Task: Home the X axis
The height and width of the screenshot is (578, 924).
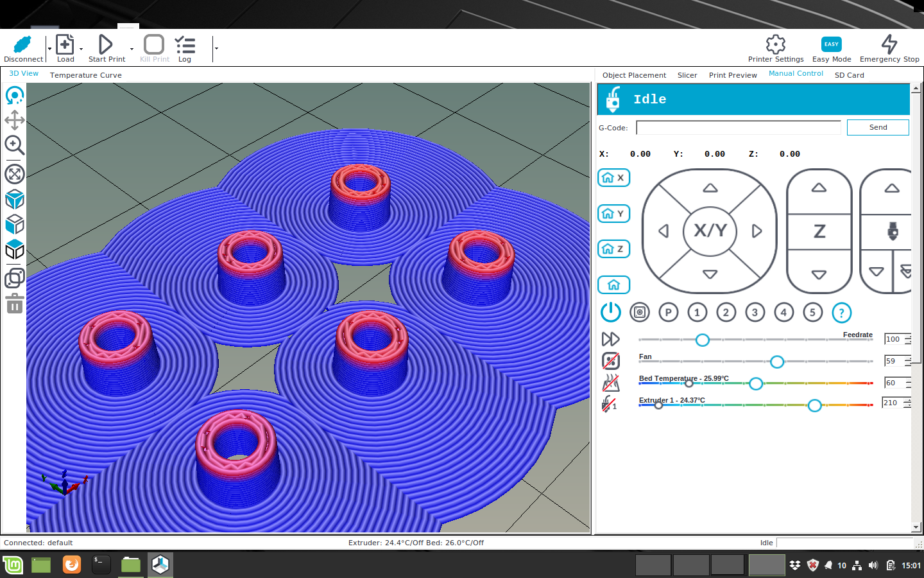Action: click(x=613, y=178)
